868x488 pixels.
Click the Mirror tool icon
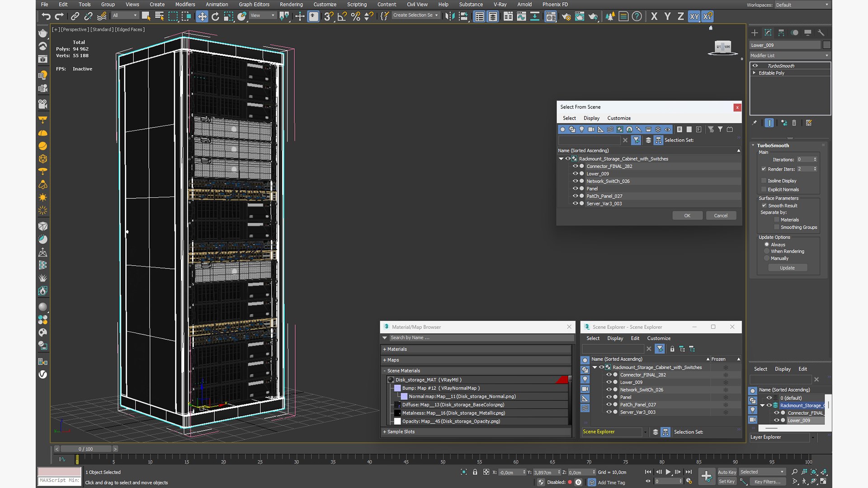(450, 16)
